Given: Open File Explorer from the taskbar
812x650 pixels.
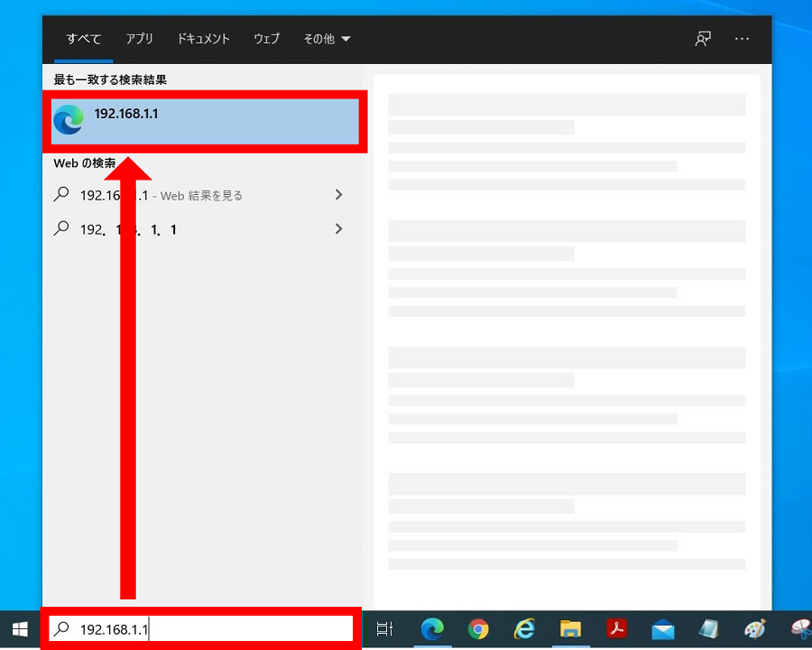Looking at the screenshot, I should pyautogui.click(x=570, y=628).
